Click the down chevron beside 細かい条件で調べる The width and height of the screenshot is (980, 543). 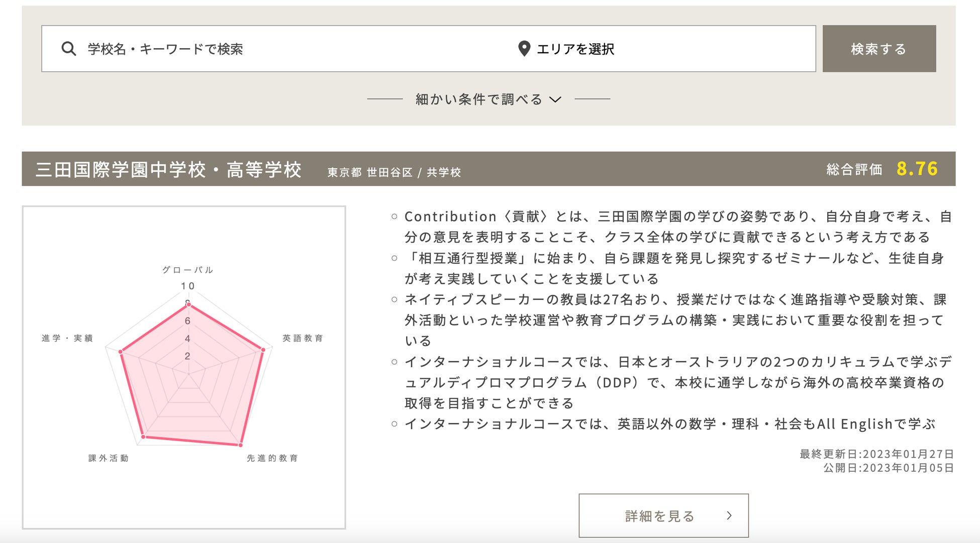pos(555,99)
